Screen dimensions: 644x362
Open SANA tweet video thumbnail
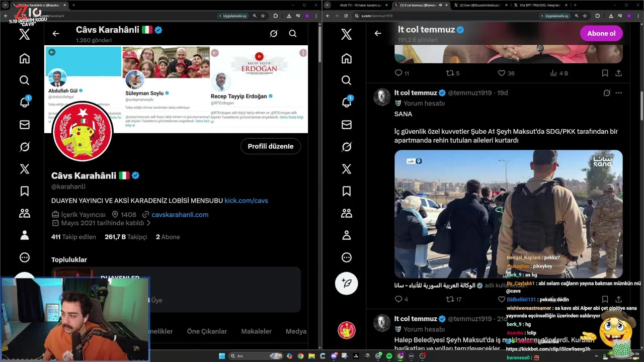[x=508, y=214]
